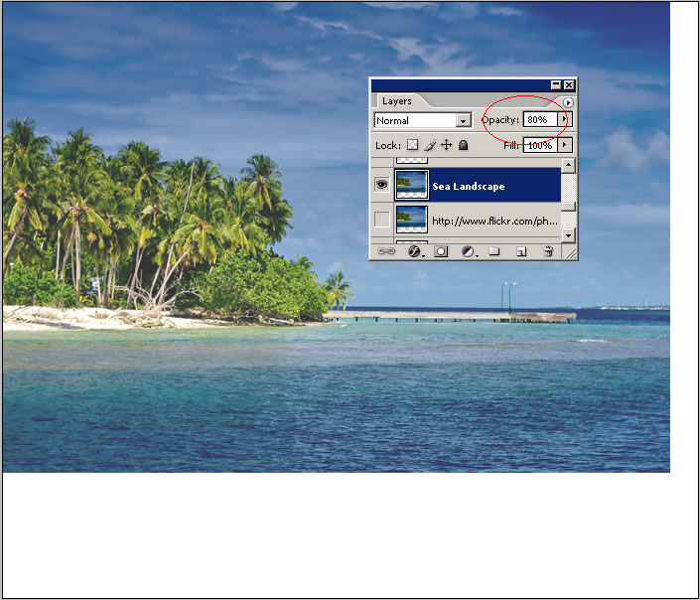
Task: Lock layer position with move icon
Action: coord(447,145)
